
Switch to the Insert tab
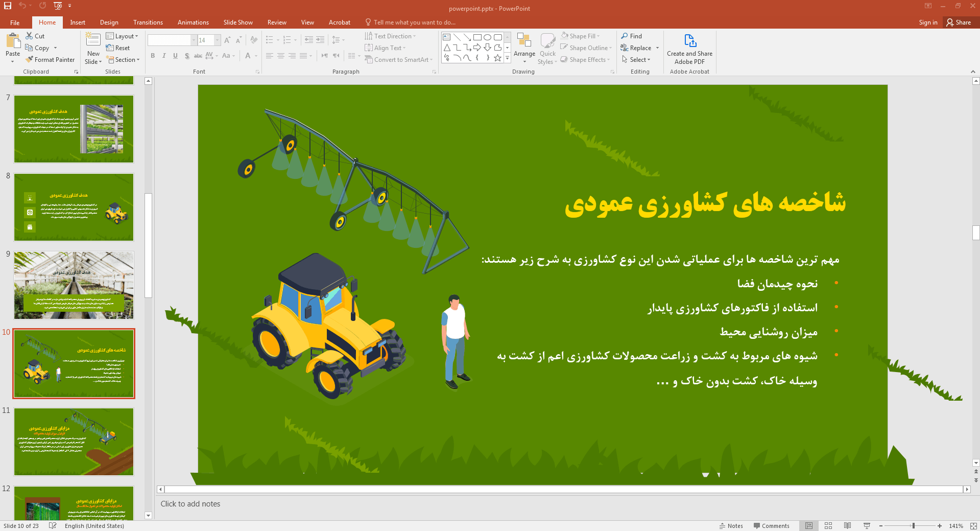tap(78, 22)
